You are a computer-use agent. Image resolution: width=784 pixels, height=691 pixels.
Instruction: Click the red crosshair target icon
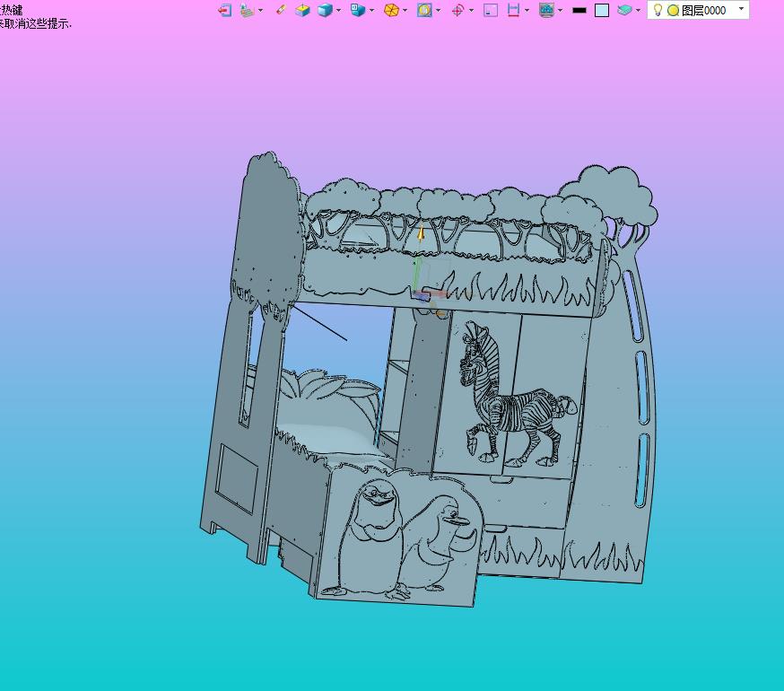point(457,11)
